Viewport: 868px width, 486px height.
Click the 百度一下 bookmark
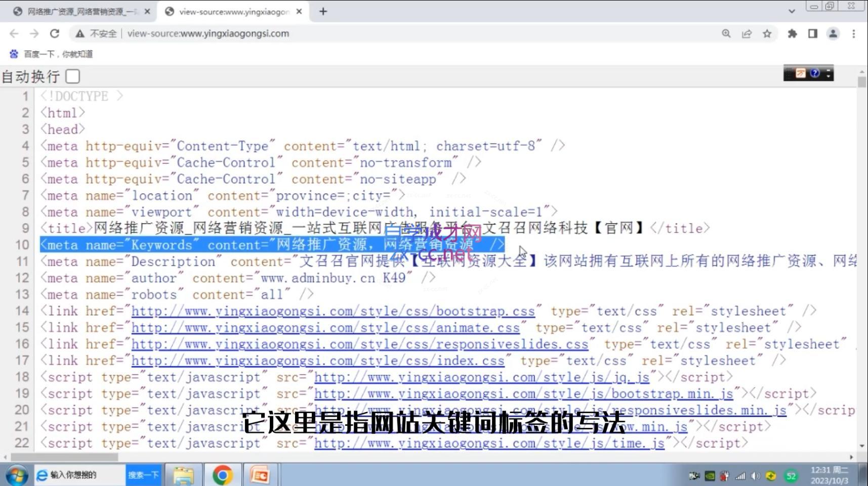[x=53, y=54]
